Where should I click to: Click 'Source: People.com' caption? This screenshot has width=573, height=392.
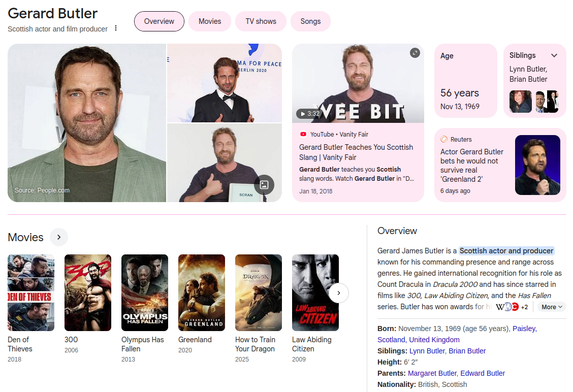(x=42, y=190)
